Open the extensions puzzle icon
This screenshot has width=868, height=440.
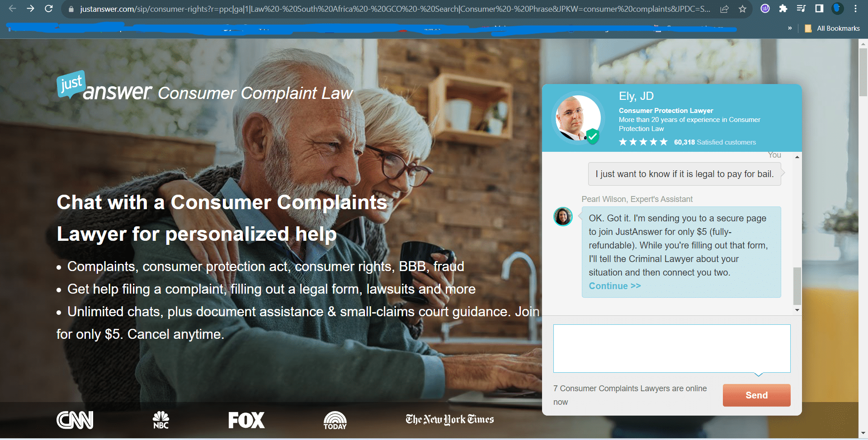783,9
